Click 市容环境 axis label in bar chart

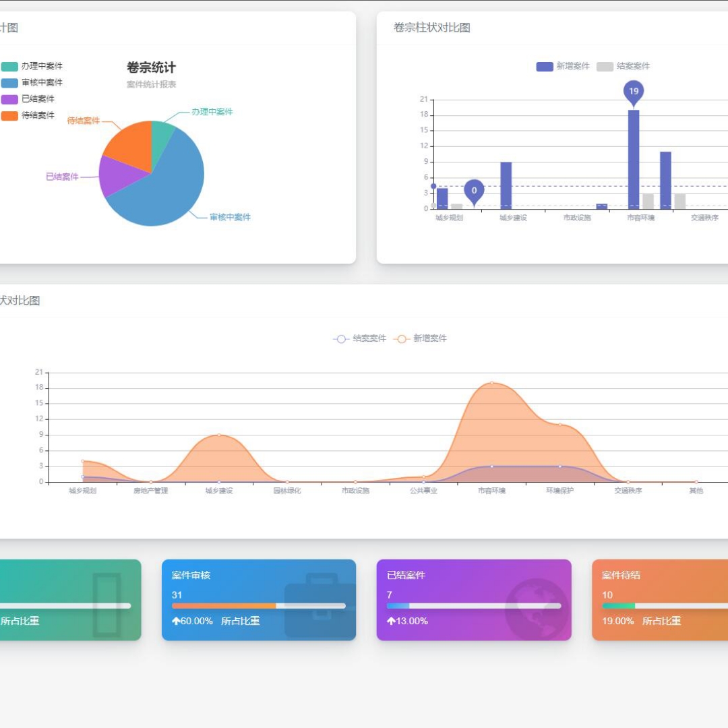coord(641,218)
